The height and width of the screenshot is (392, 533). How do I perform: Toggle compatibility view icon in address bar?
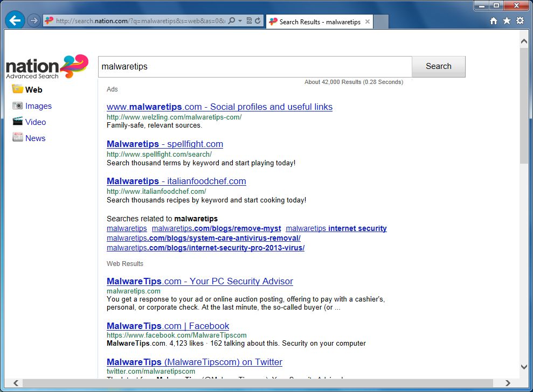[249, 20]
